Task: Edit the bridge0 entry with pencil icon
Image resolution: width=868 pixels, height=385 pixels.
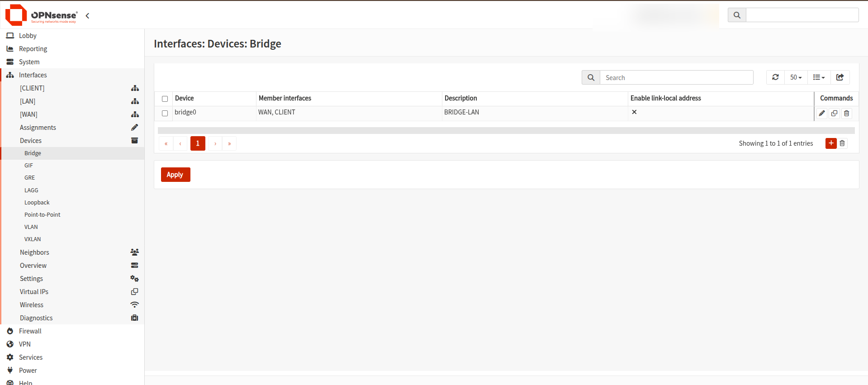Action: click(x=822, y=113)
